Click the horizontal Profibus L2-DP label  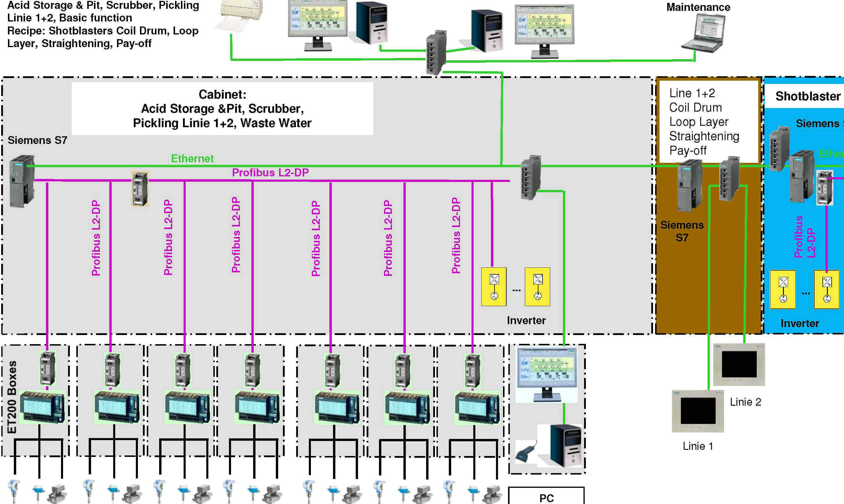(x=270, y=173)
